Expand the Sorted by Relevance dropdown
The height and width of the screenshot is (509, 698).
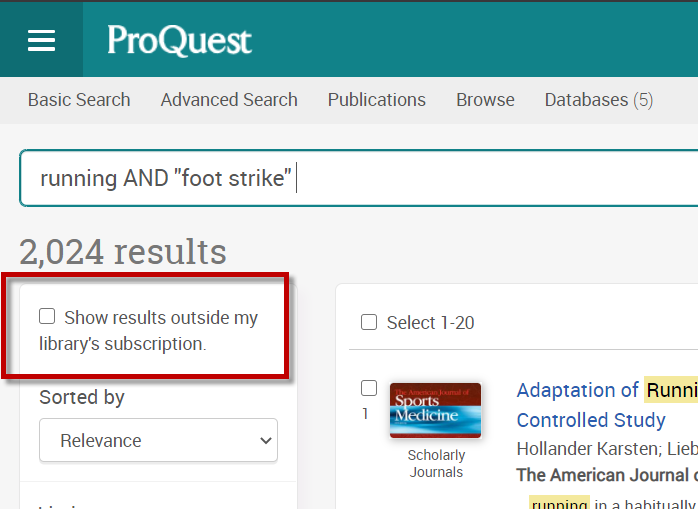(x=158, y=440)
